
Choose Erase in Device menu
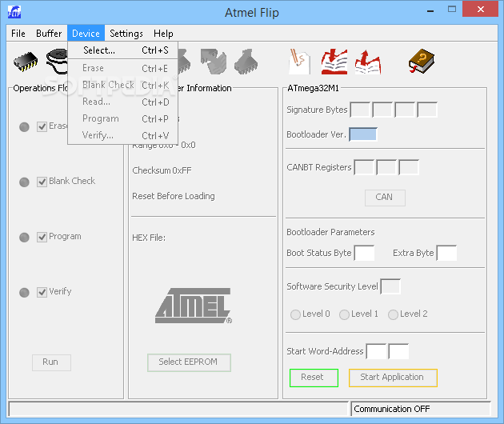click(122, 68)
